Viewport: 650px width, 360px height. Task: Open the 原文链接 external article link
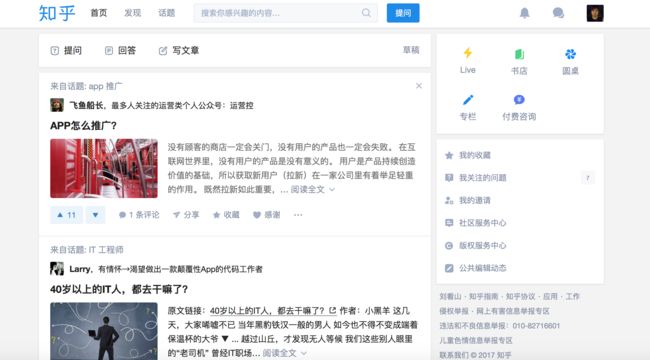273,311
